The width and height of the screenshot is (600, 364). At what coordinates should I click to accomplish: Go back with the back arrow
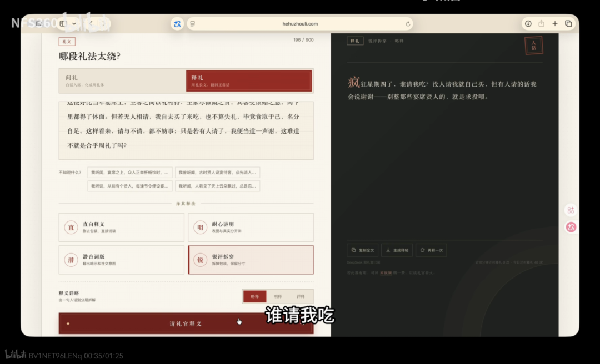(x=91, y=24)
